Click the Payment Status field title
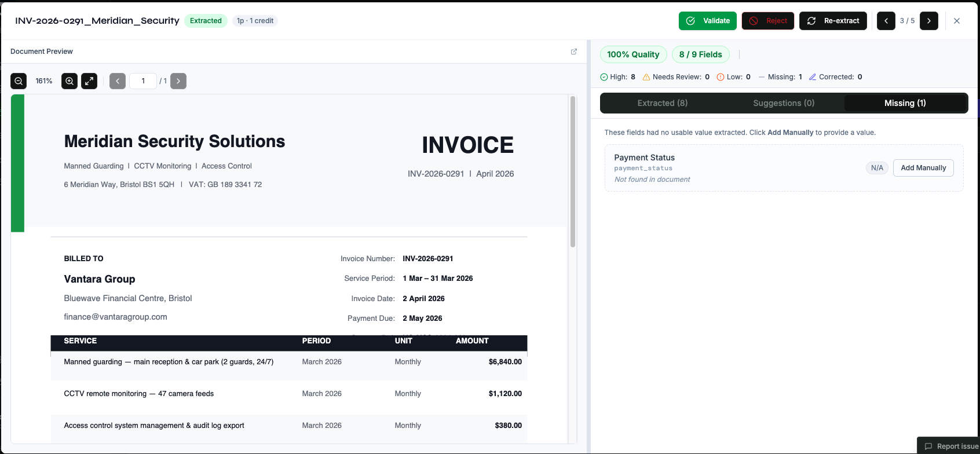The image size is (980, 454). pos(644,158)
